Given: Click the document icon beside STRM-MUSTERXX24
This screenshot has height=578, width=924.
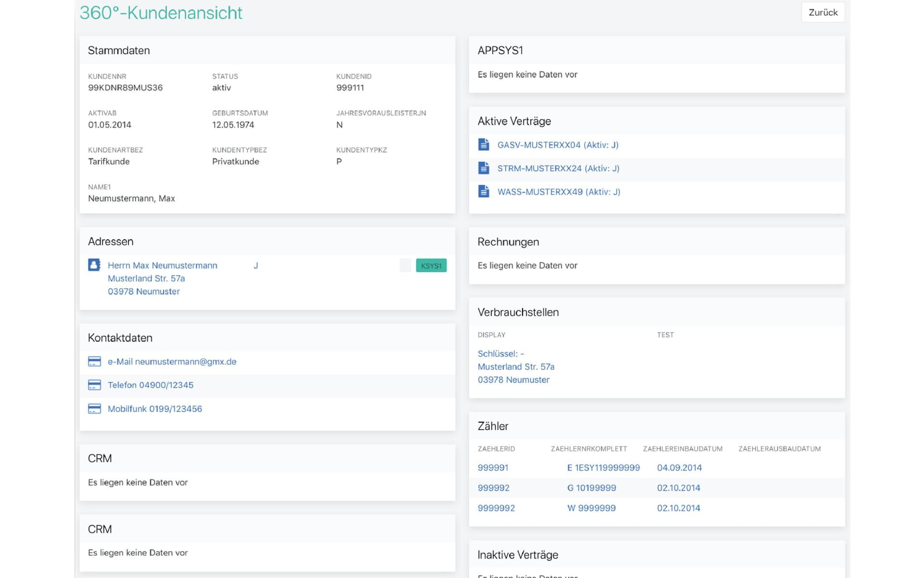Looking at the screenshot, I should pos(483,168).
